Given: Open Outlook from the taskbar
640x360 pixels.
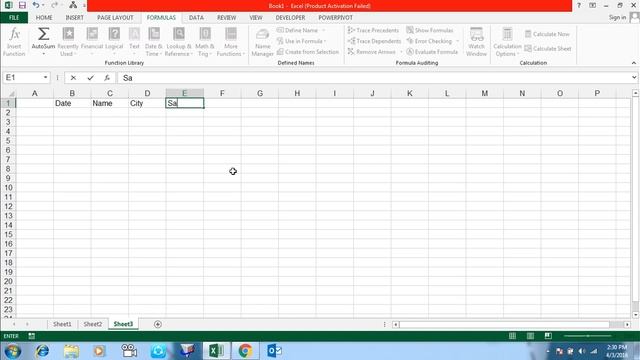Looking at the screenshot, I should point(274,351).
